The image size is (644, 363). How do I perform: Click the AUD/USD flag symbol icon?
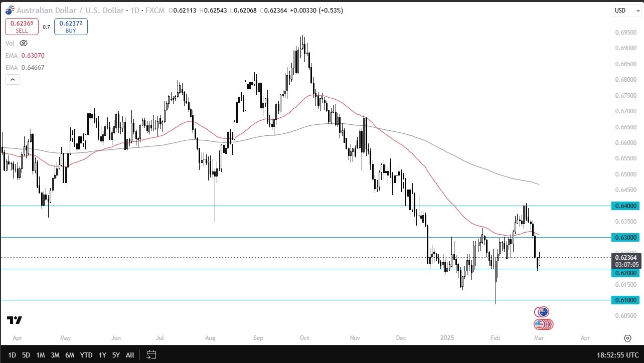(x=10, y=10)
